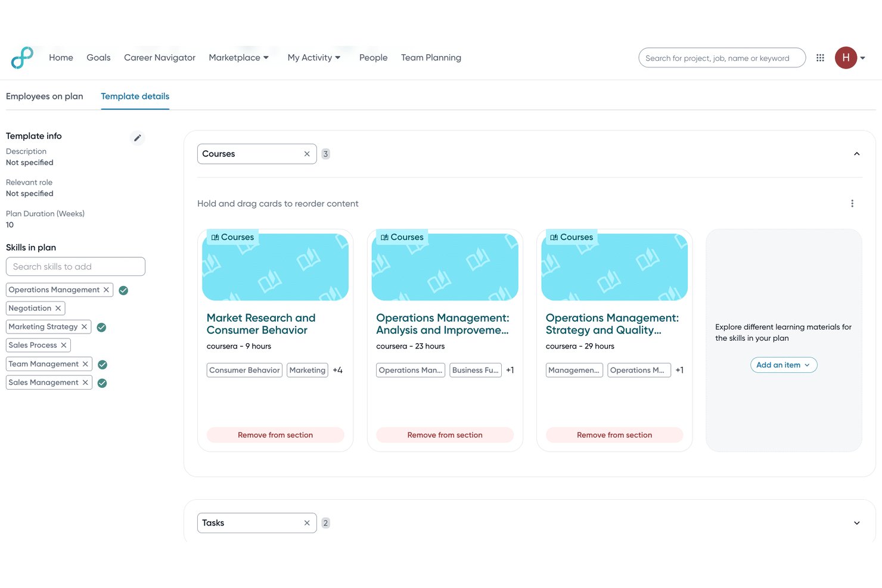Click the Strategy and Quality course thumbnail

coord(614,267)
